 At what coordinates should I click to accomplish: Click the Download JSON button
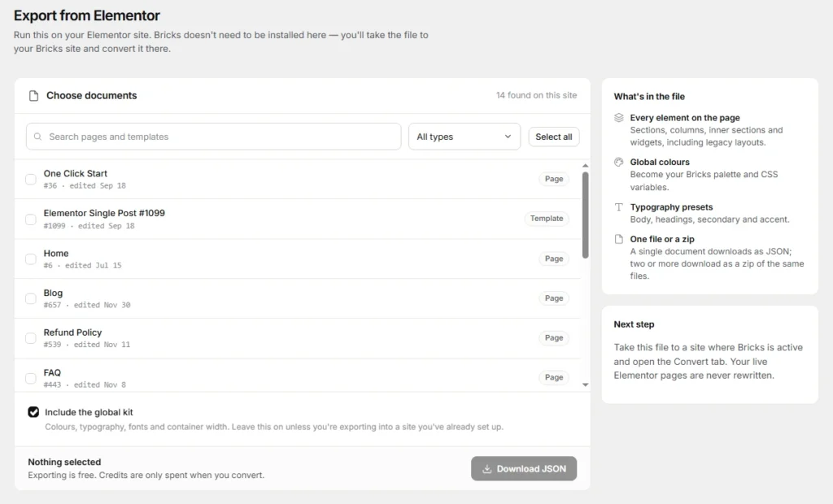click(x=524, y=468)
